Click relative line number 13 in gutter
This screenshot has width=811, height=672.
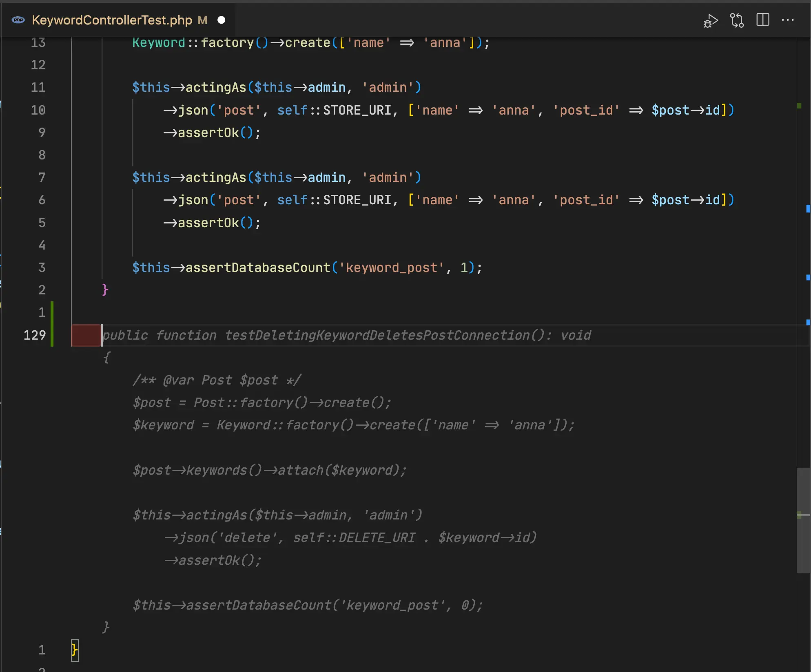[38, 42]
